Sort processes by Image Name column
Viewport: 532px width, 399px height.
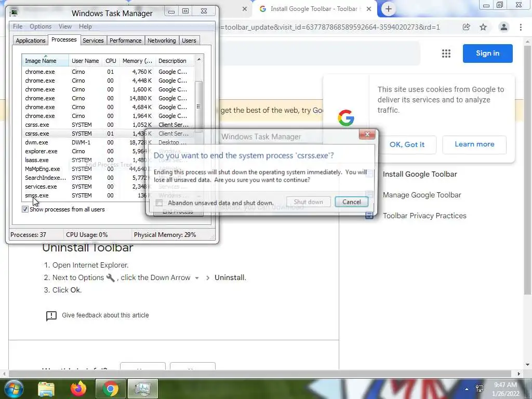46,61
